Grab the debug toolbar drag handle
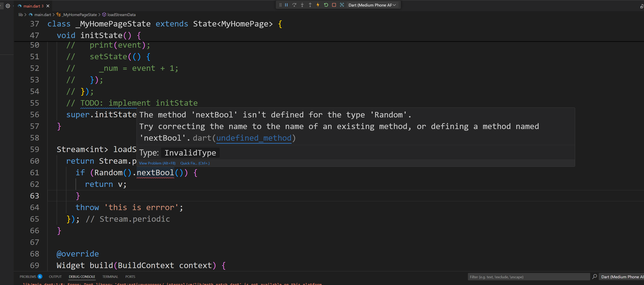Viewport: 644px width, 285px height. (x=280, y=5)
